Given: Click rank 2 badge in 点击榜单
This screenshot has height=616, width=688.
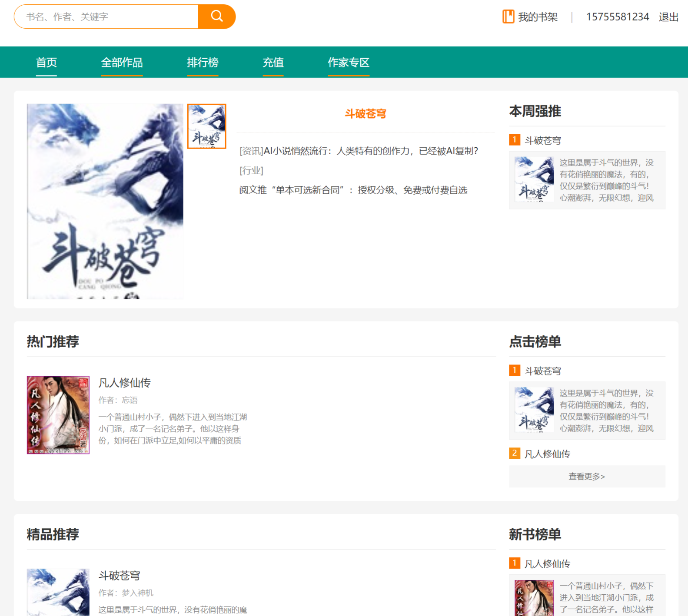Looking at the screenshot, I should (x=515, y=454).
